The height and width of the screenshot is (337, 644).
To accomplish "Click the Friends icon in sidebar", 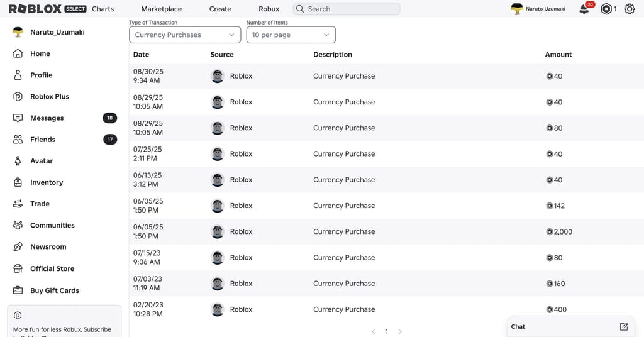I will point(18,139).
